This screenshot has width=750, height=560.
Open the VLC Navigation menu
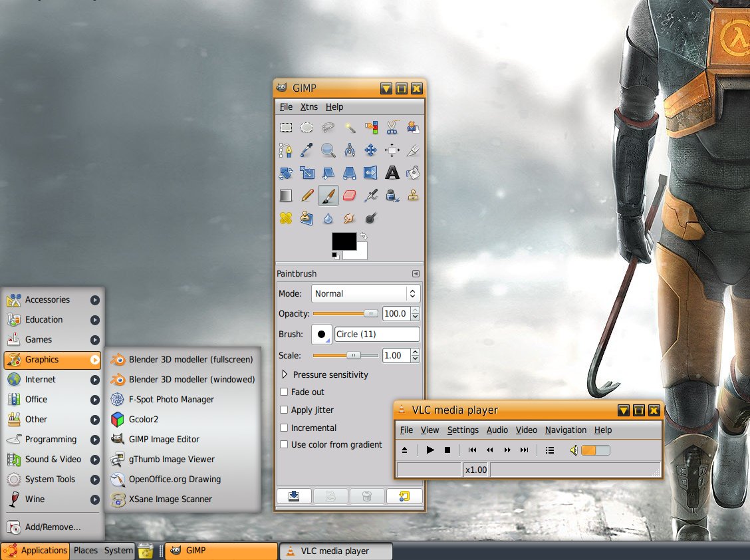coord(566,430)
